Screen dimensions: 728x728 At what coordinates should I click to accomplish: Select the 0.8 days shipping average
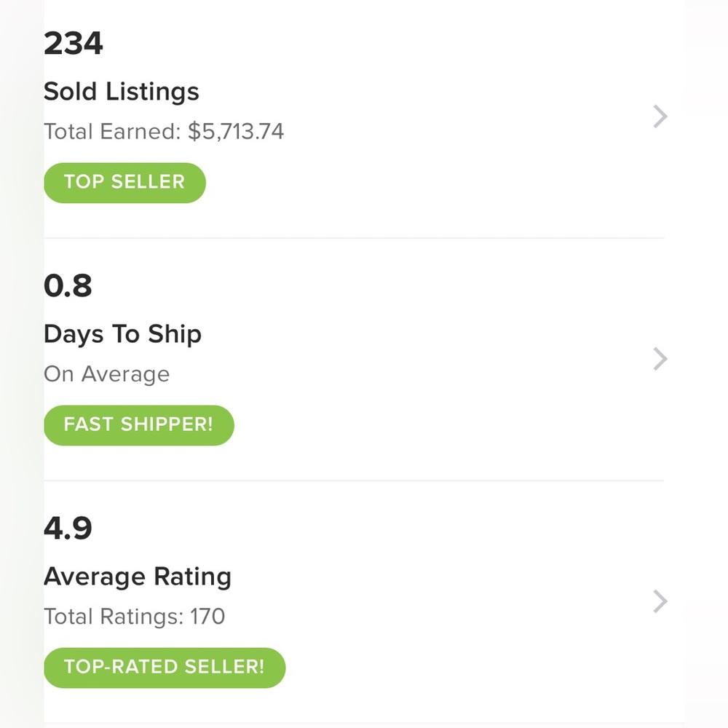click(x=67, y=285)
